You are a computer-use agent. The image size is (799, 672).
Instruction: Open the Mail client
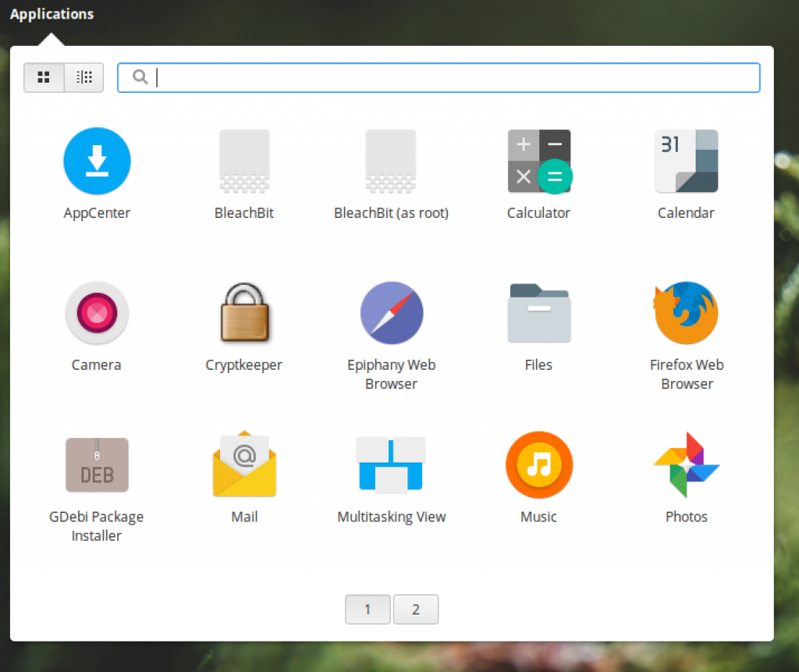tap(244, 464)
